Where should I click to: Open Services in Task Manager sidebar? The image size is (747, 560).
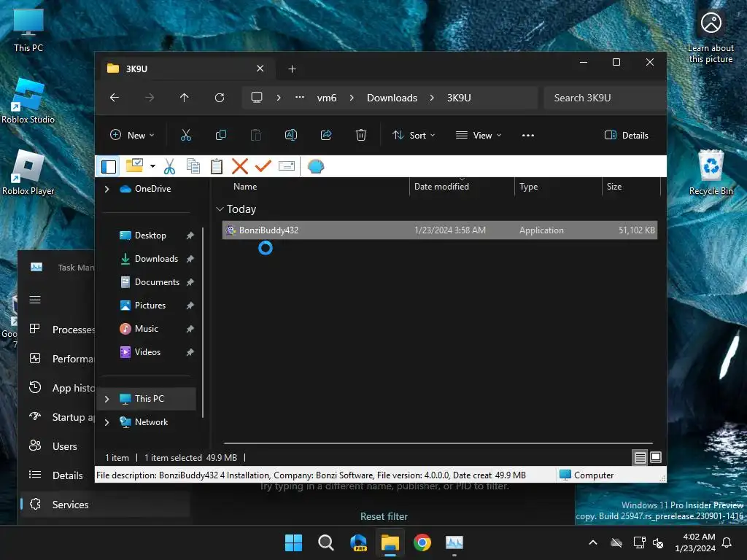pos(105,505)
